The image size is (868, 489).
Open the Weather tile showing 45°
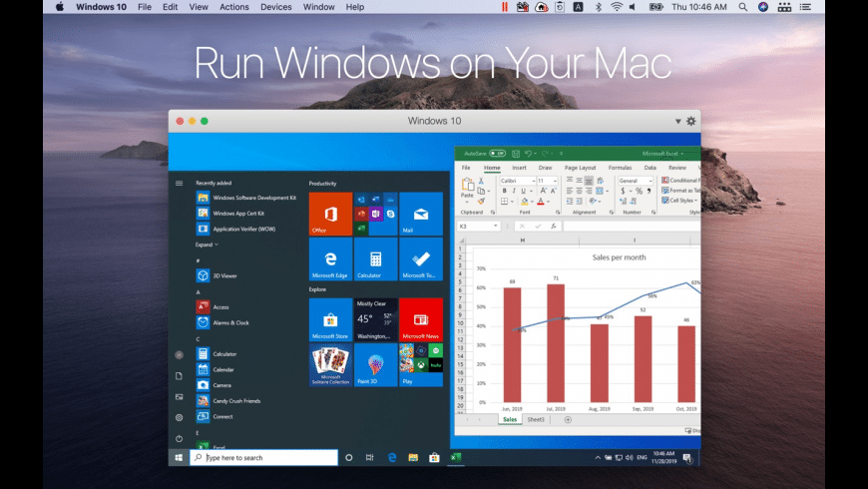[x=375, y=319]
